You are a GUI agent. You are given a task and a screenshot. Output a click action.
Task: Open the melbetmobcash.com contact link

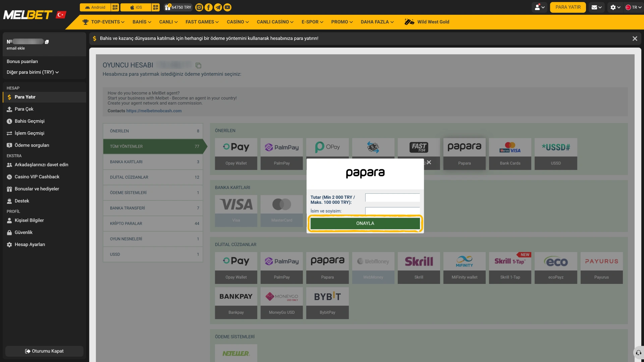pos(154,111)
